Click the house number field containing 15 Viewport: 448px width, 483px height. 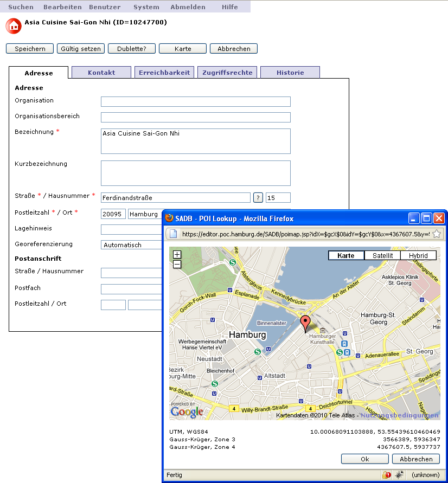pyautogui.click(x=278, y=197)
